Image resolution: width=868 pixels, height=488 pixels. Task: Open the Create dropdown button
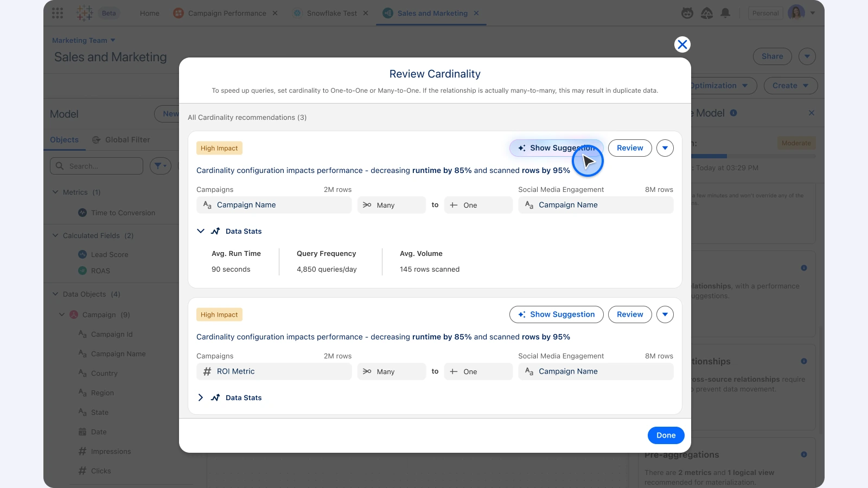pos(790,86)
